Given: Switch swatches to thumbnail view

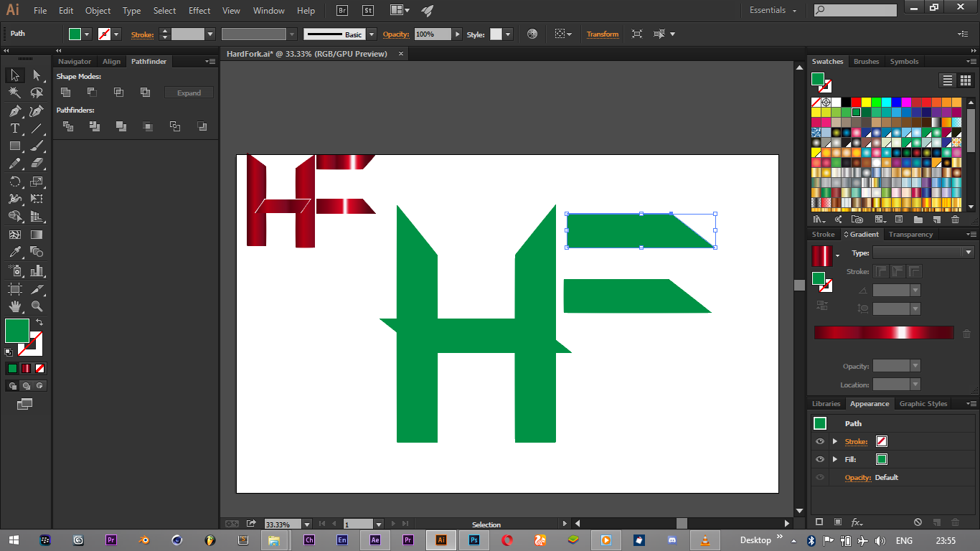Looking at the screenshot, I should pyautogui.click(x=965, y=80).
